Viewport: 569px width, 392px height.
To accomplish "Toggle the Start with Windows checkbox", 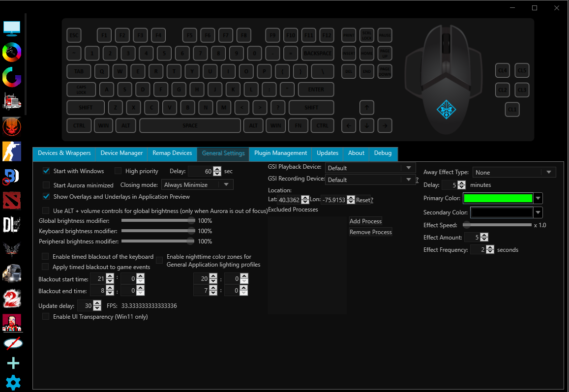I will pos(46,171).
